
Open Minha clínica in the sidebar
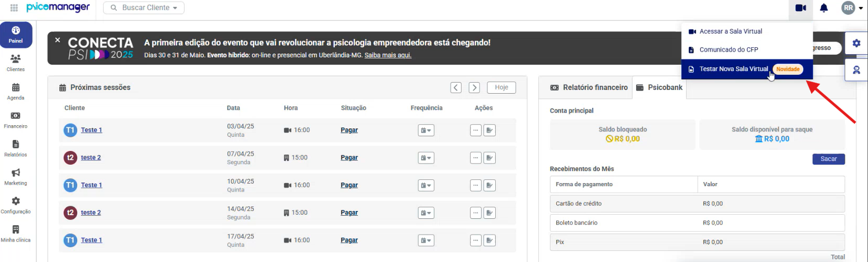click(x=16, y=233)
